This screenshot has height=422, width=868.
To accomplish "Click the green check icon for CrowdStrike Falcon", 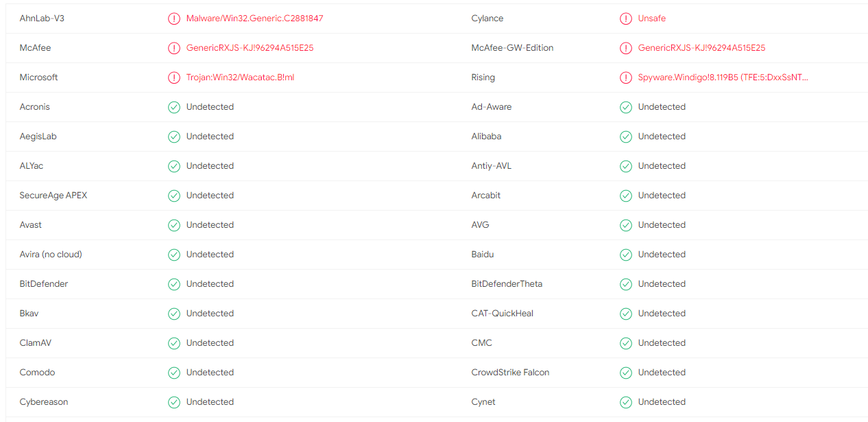I will coord(626,373).
